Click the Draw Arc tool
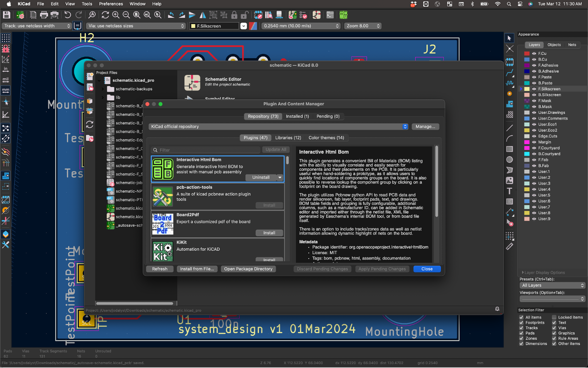Image resolution: width=588 pixels, height=368 pixels. click(x=510, y=138)
